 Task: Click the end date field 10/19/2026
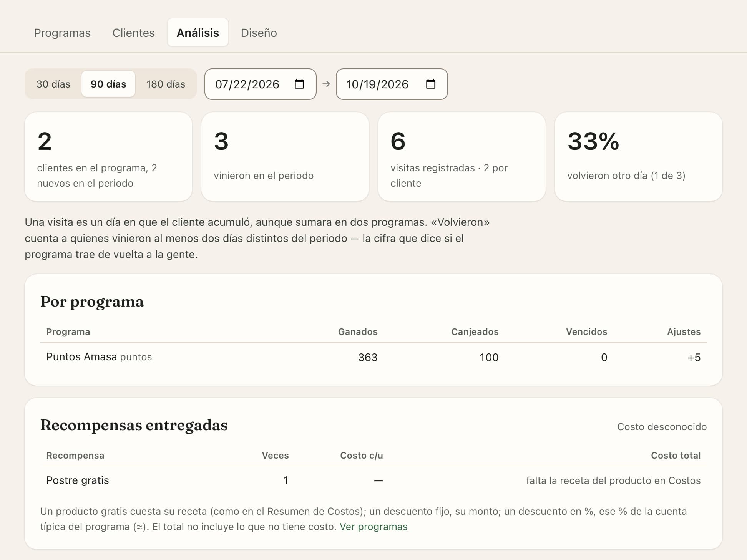[x=392, y=84]
